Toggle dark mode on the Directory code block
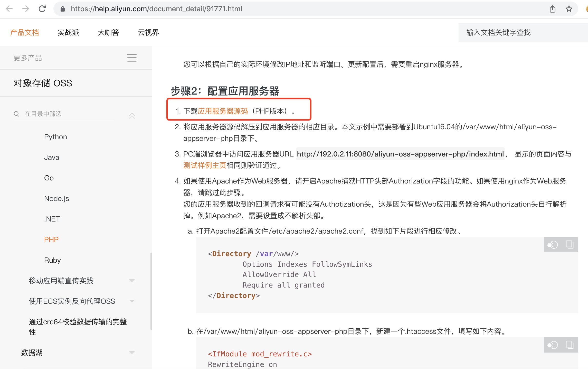 coord(553,245)
